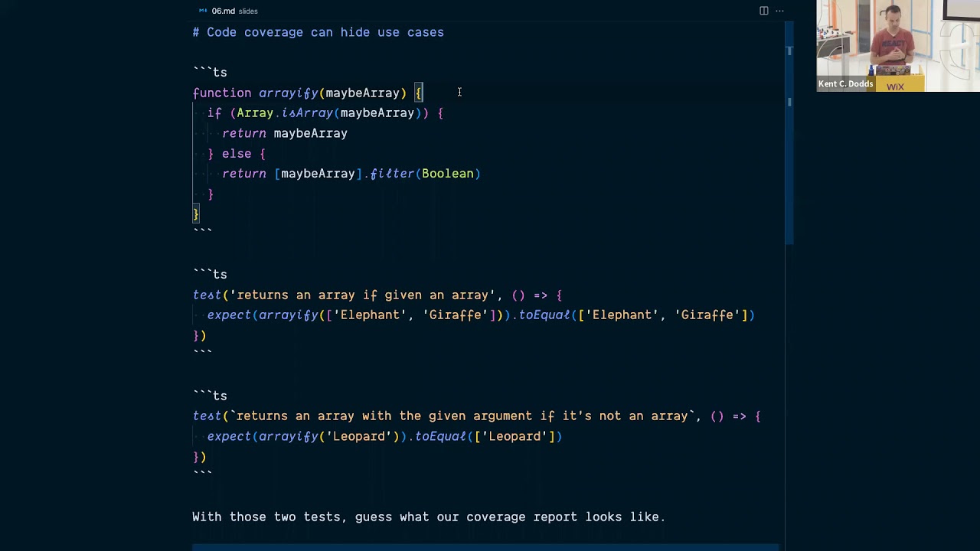Click the opening brace after arrayify(maybeArray)
The image size is (980, 551).
tap(418, 93)
